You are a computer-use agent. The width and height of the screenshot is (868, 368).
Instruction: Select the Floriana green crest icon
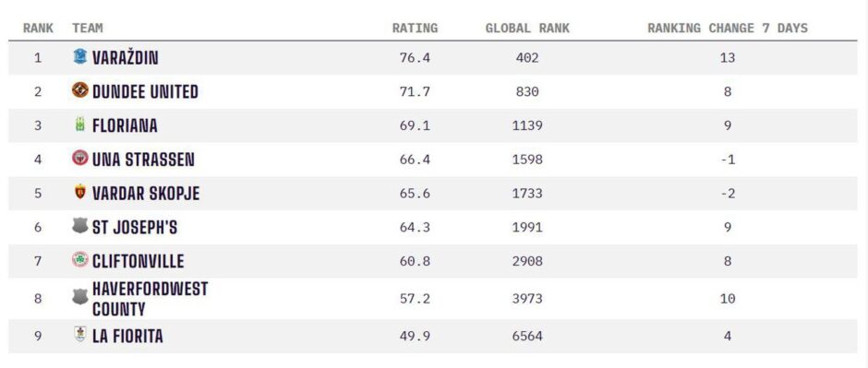click(x=80, y=125)
